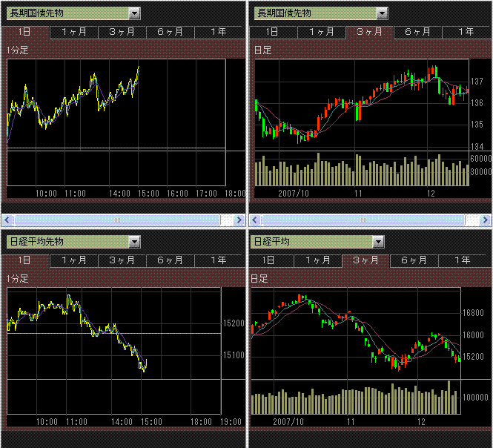493x448 pixels.
Task: Click left scroll arrow under 長期国債先物 1分足 chart
Action: tap(7, 220)
